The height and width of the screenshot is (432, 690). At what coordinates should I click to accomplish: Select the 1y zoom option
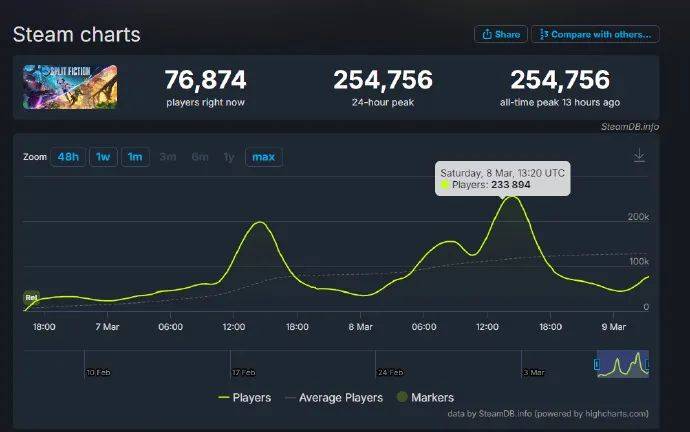tap(229, 157)
